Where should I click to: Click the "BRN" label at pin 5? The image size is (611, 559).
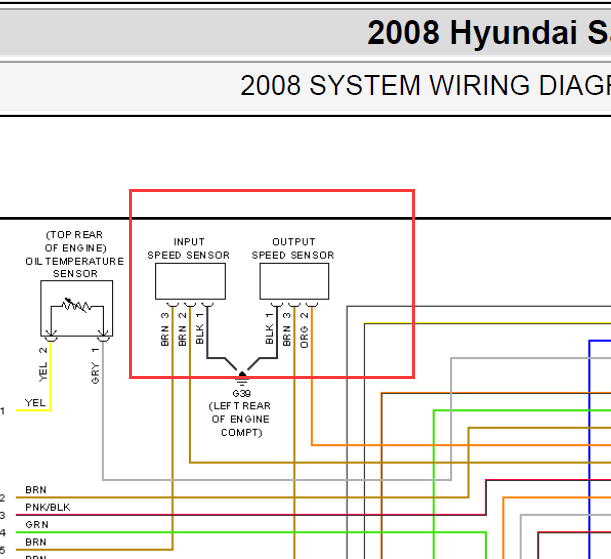tap(36, 542)
